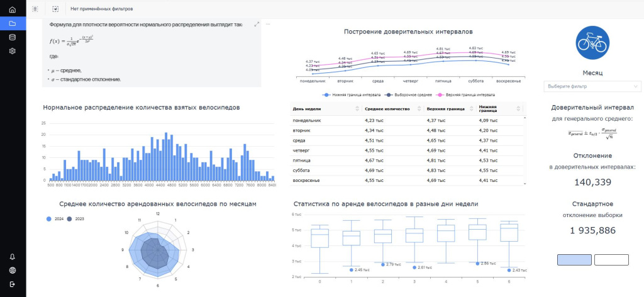Open settings gear in sidebar
This screenshot has width=644, height=297.
pyautogui.click(x=13, y=52)
